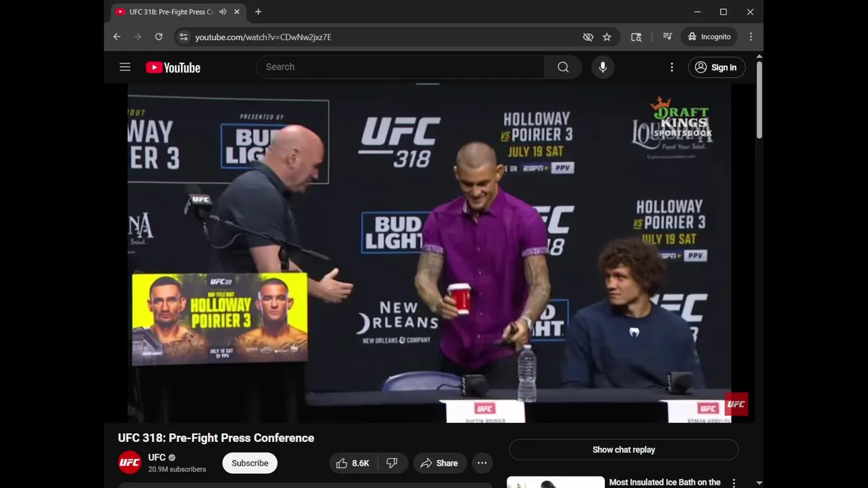Click the page vertical scrollbar thumb
868x488 pixels.
(759, 100)
